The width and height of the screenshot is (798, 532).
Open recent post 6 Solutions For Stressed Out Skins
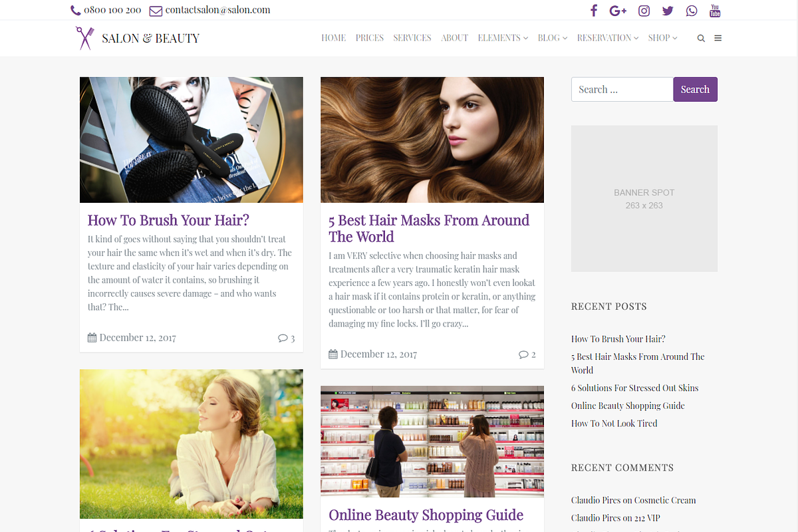click(x=635, y=388)
